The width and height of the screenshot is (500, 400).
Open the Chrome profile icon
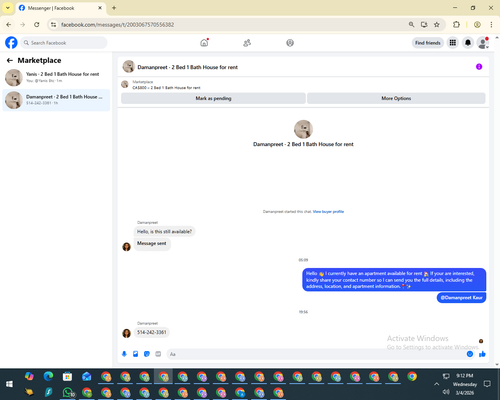pyautogui.click(x=477, y=25)
